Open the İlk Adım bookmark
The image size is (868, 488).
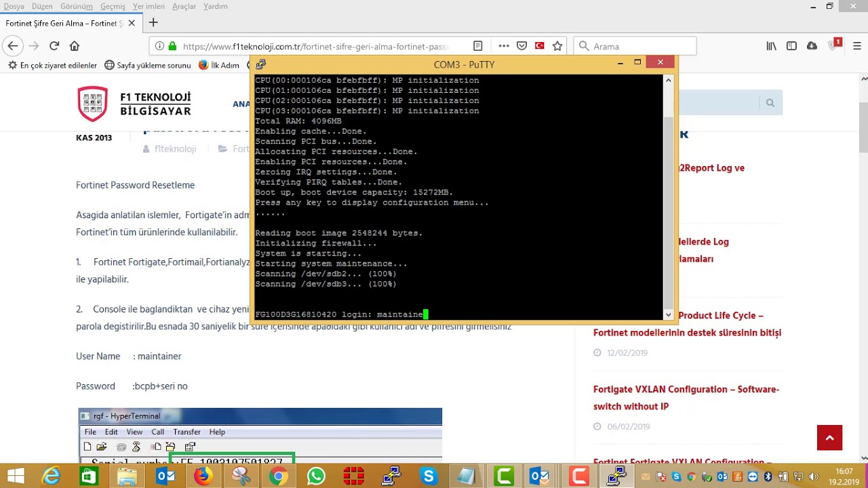(219, 66)
